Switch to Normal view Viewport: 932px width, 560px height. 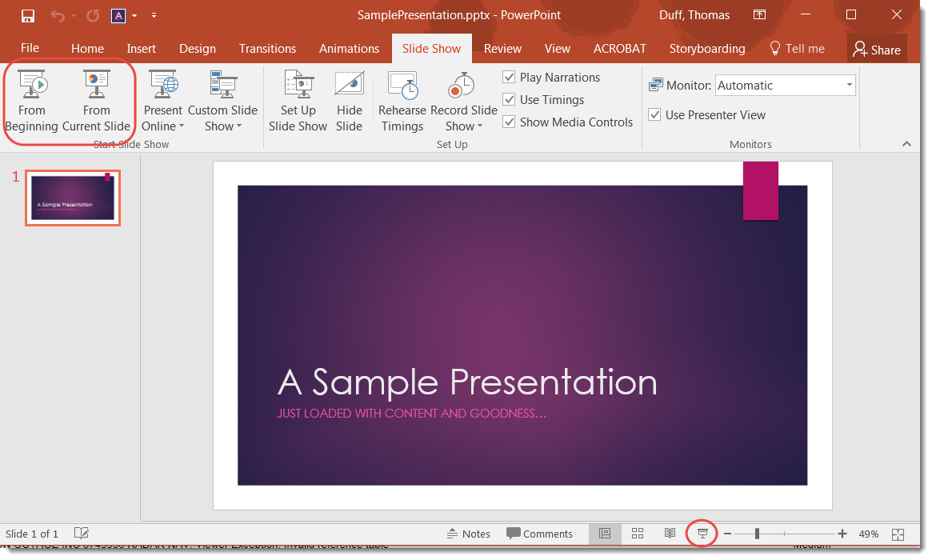point(605,534)
